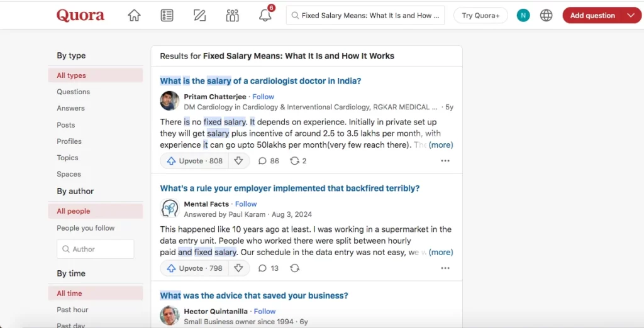The width and height of the screenshot is (644, 328).
Task: Downvote the Mental Facts answer
Action: point(238,268)
